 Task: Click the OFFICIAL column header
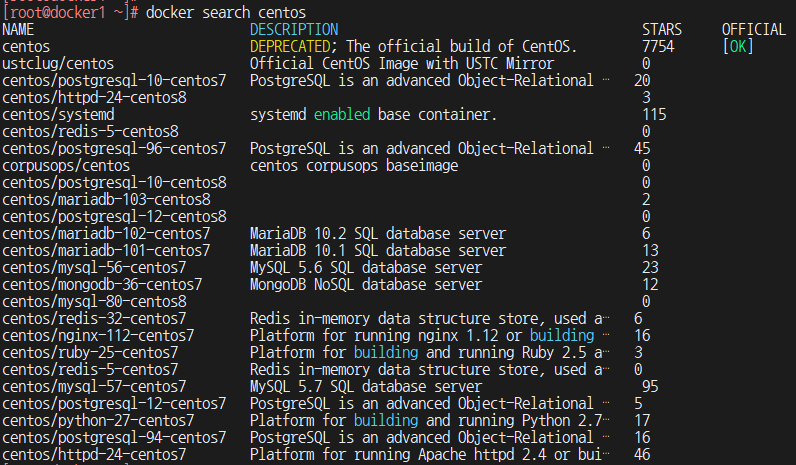tap(754, 29)
